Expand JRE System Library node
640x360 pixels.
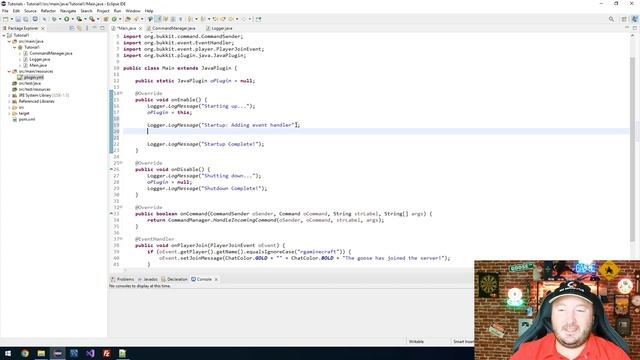(9, 96)
